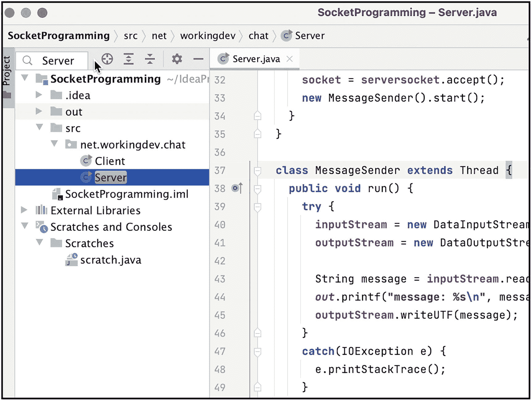Click SocketProgramming in the breadcrumb
This screenshot has width=532, height=401.
[x=59, y=36]
